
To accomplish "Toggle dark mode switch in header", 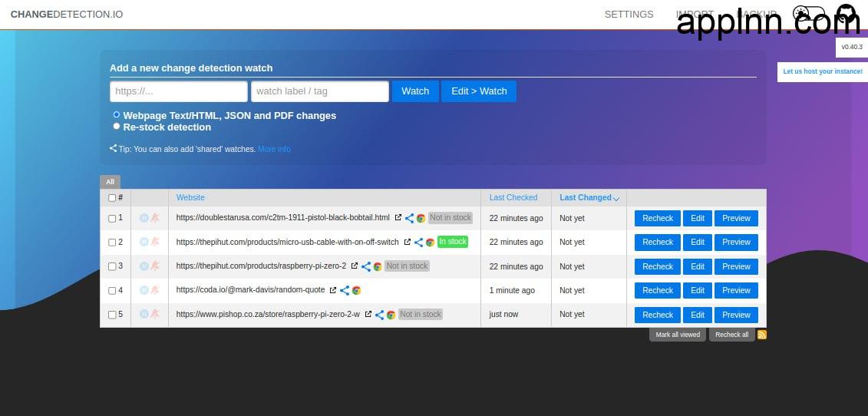I will 809,14.
